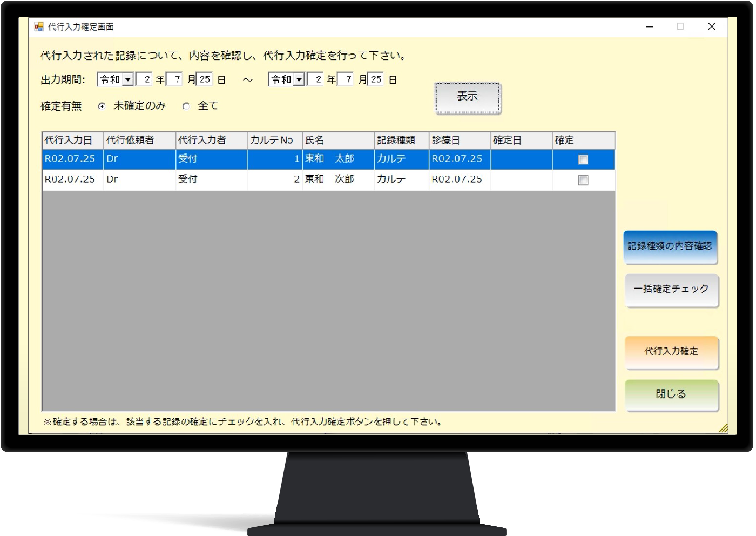Screen dimensions: 756x536
Task: Click 記録種類の内容確認 button
Action: coord(670,246)
